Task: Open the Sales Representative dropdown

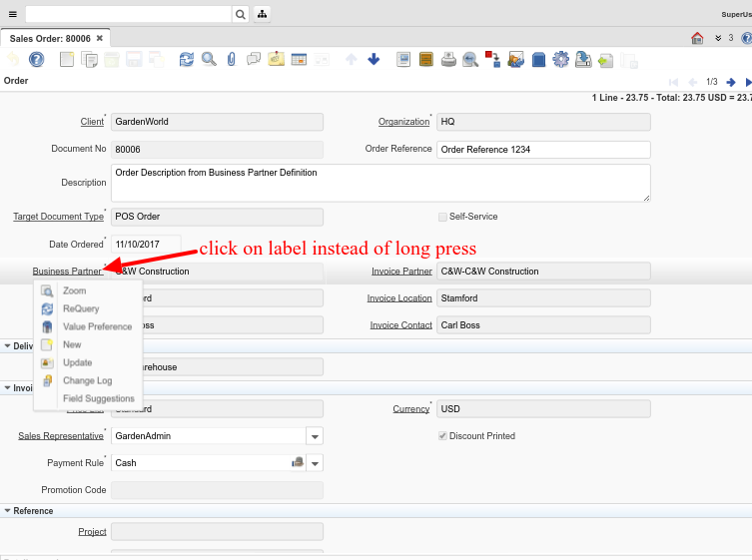Action: (x=315, y=436)
